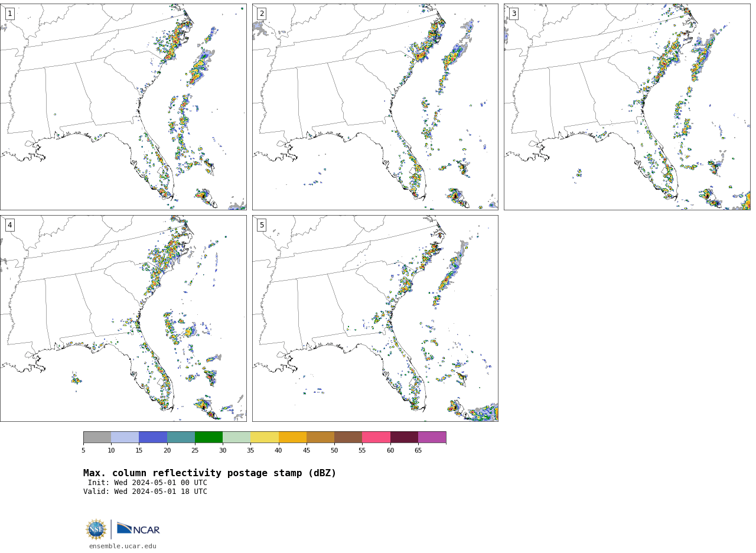Screen dimensions: 756x553
Task: Click the panel number label 2
Action: [x=262, y=14]
